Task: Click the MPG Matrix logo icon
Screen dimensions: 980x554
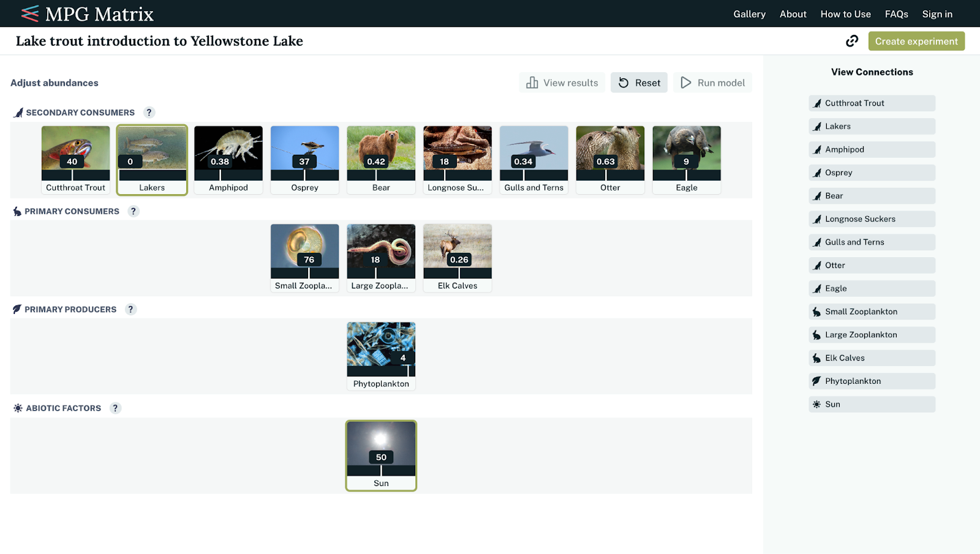Action: click(x=29, y=13)
